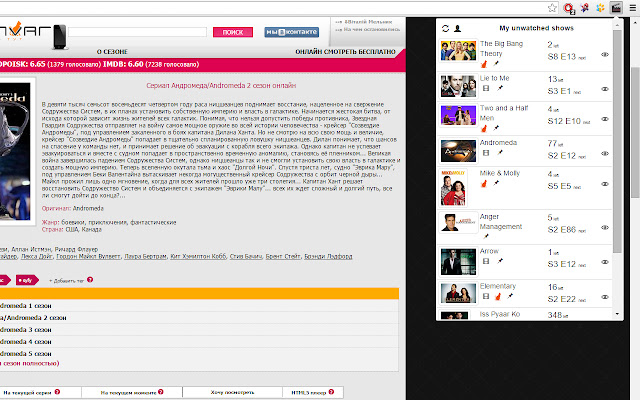Image resolution: width=640 pixels, height=400 pixels.
Task: Select Andromeda 3 сезон row
Action: [x=199, y=329]
